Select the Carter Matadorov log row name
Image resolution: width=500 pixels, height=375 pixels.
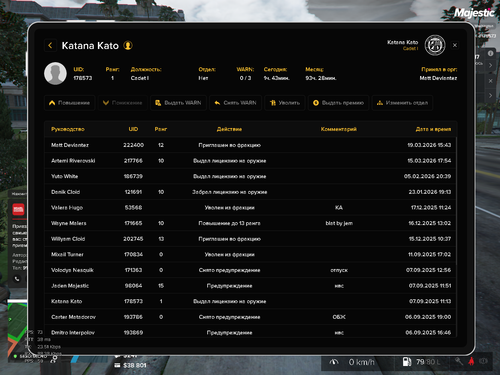click(73, 317)
